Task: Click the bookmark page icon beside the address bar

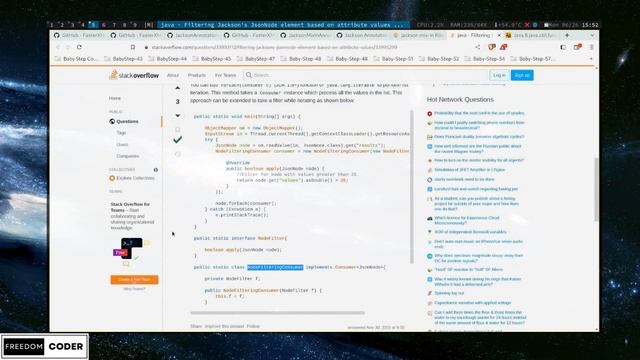Action: coord(133,47)
